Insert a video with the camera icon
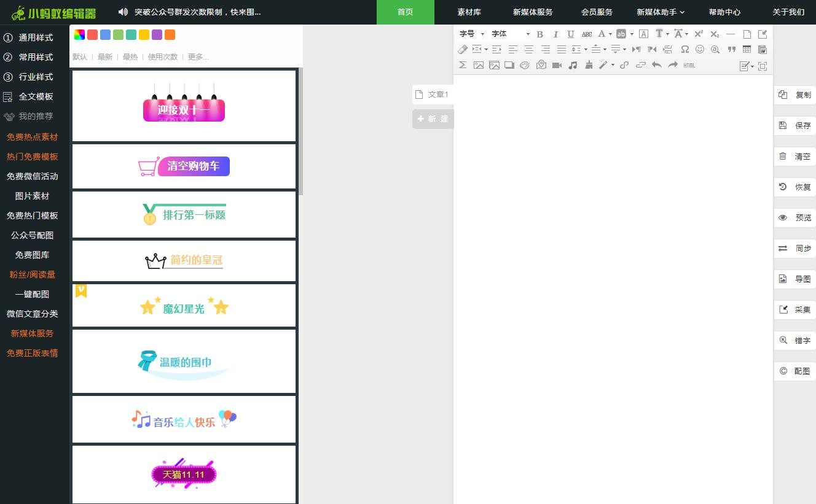 (x=557, y=66)
